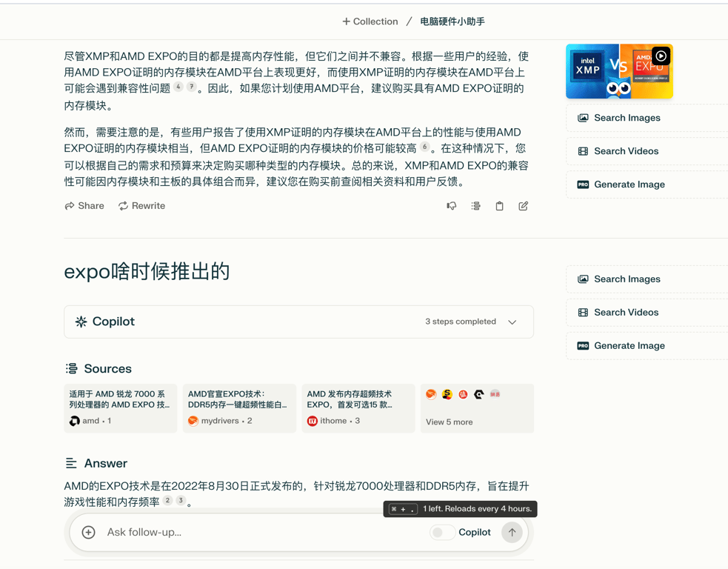Viewport: 728px width, 569px height.
Task: Toggle the Copilot switch on
Action: (442, 532)
